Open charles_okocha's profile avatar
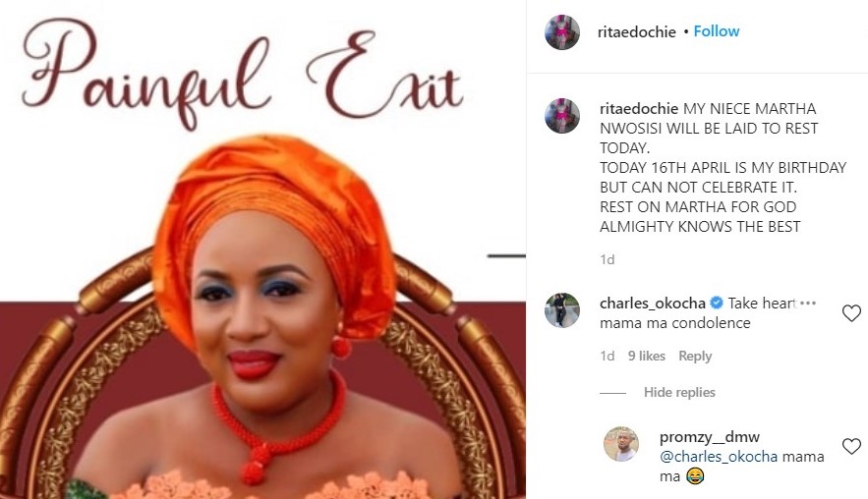Screen dimensions: 868x499 562,310
